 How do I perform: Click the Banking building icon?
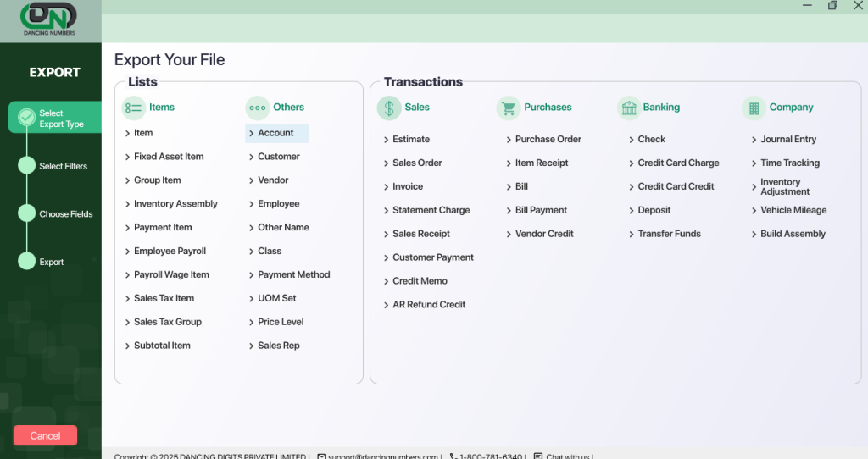[629, 108]
